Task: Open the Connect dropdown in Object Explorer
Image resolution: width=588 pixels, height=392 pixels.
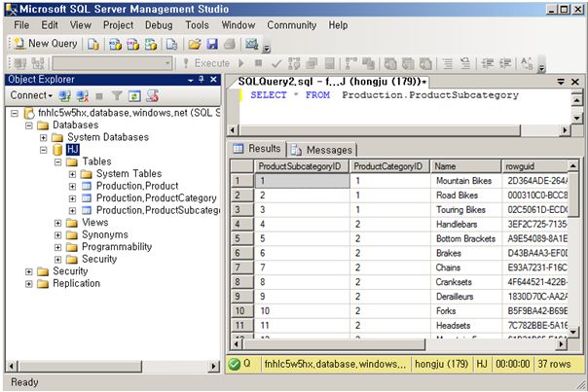Action: tap(31, 95)
